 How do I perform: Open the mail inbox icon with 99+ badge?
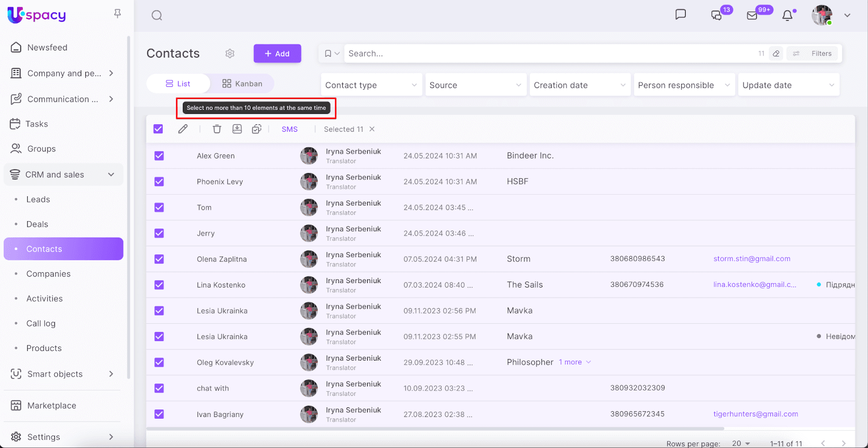click(752, 15)
